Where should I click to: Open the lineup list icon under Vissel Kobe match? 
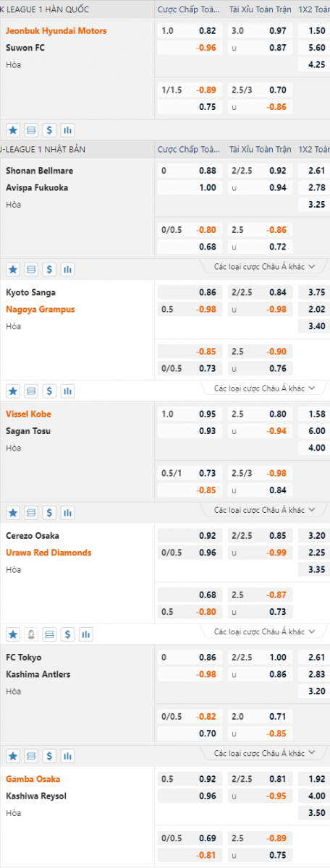point(31,512)
